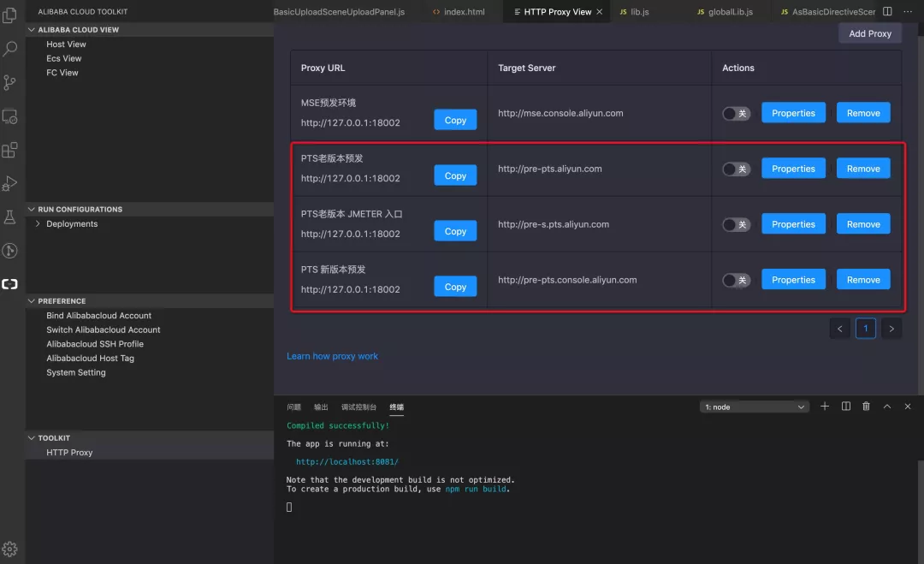This screenshot has width=924, height=564.
Task: Open the 问题 panel tab
Action: click(x=293, y=407)
